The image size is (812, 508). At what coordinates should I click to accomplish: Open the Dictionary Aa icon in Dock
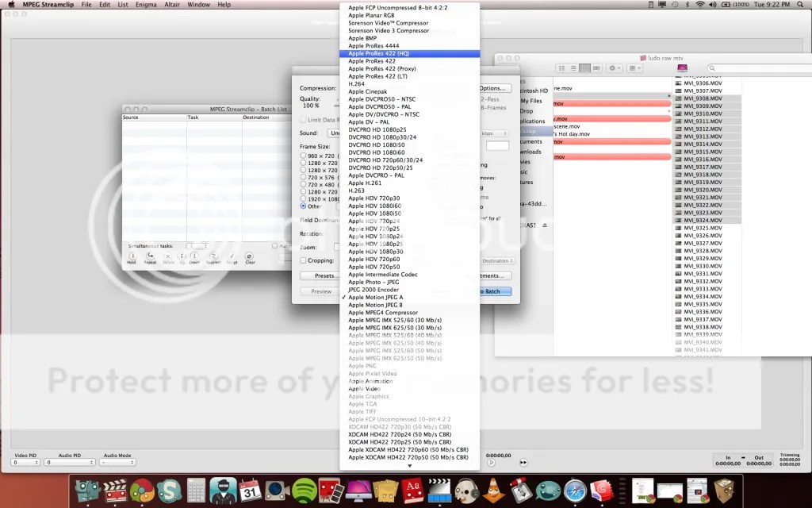pos(412,491)
